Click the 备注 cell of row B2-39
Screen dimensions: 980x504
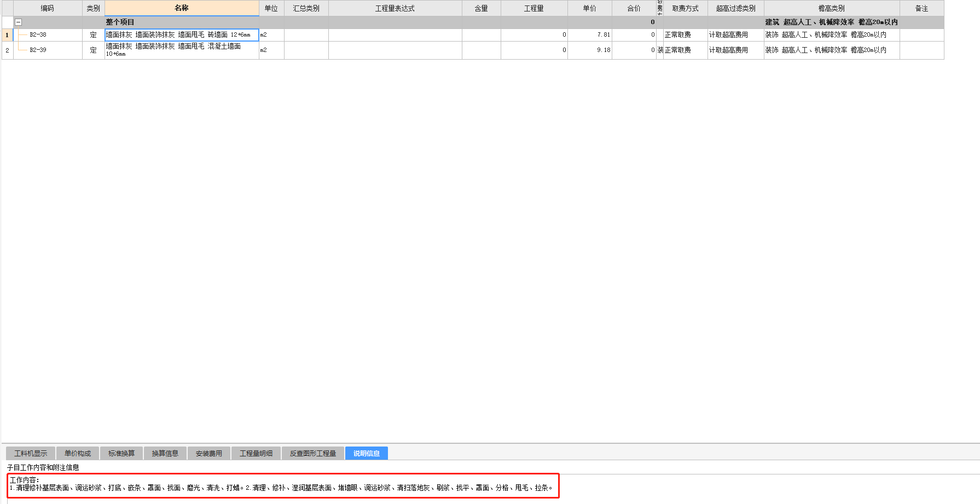[922, 50]
